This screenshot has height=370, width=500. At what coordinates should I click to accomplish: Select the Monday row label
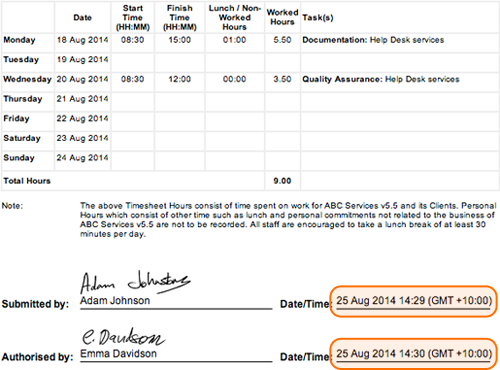(19, 40)
